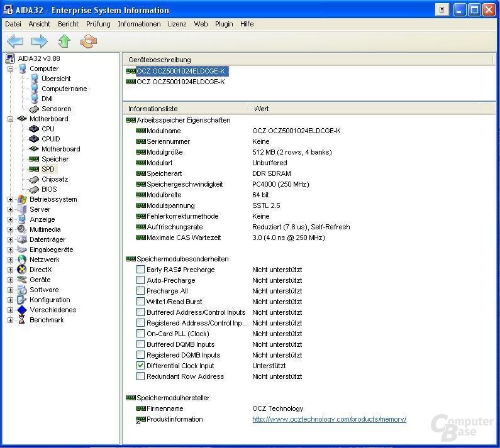Select the Sensoren chip icon
This screenshot has width=500, height=448.
34,109
